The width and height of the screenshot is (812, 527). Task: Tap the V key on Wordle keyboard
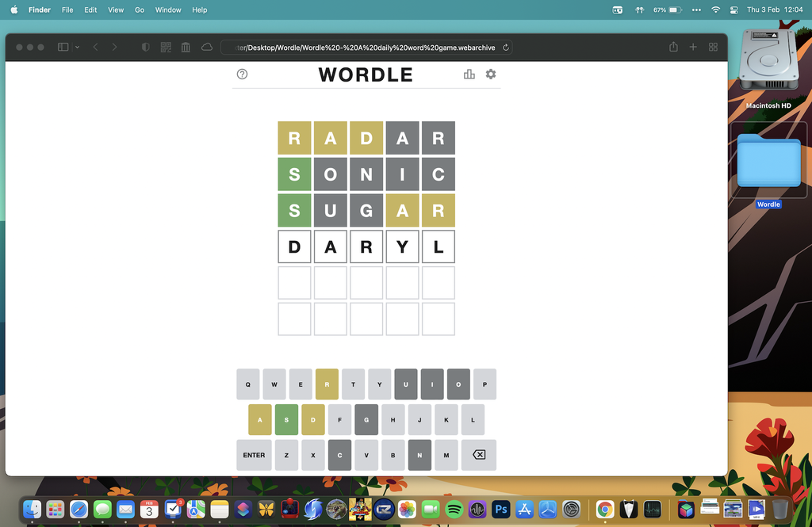click(366, 455)
